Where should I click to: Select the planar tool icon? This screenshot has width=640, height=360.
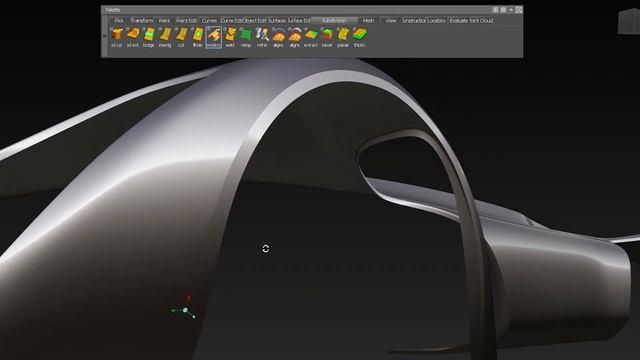click(343, 37)
